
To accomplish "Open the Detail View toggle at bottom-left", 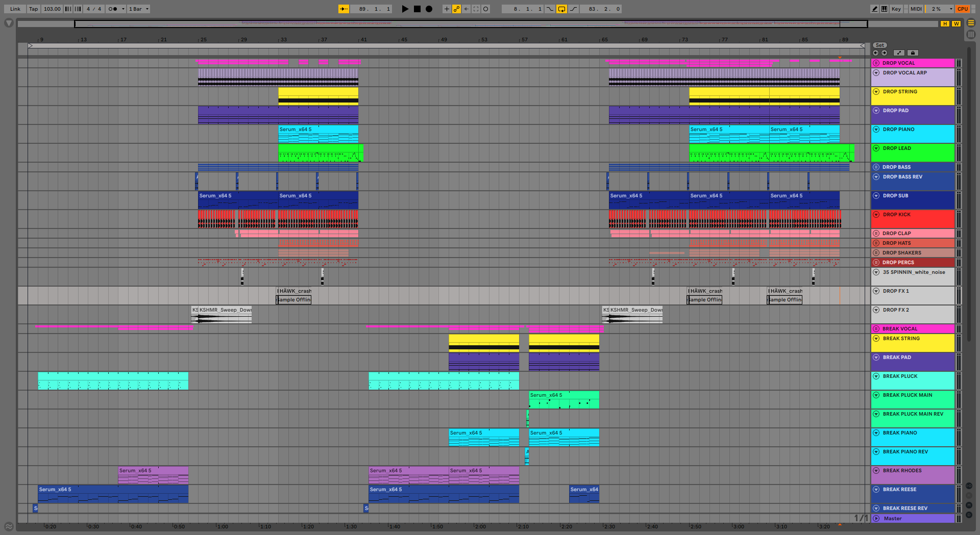I will click(x=9, y=526).
